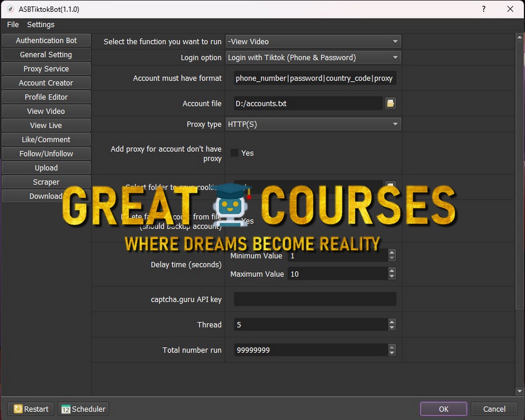This screenshot has width=525, height=420.
Task: Decrease the Minimum Value with down arrow
Action: 392,258
